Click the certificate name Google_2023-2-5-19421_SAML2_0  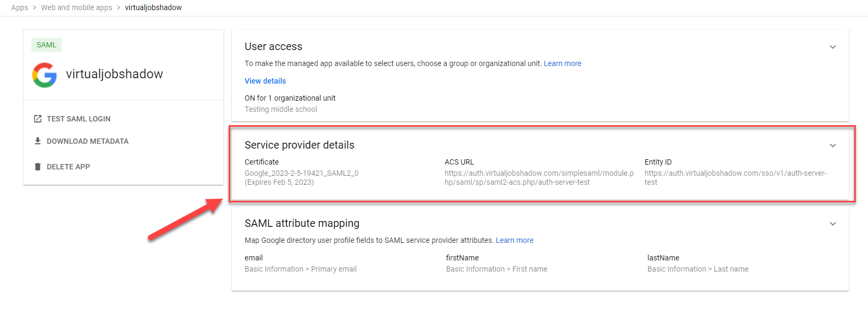coord(302,173)
